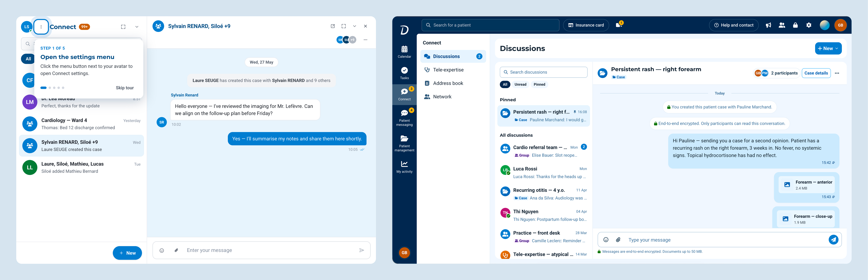The height and width of the screenshot is (280, 868).
Task: Open Calendar in the dark sidebar
Action: (404, 52)
